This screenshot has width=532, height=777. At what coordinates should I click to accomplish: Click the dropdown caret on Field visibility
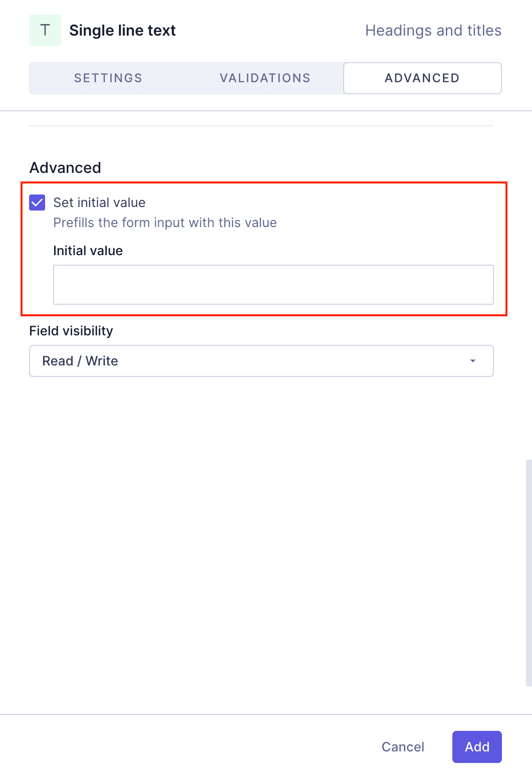tap(471, 360)
